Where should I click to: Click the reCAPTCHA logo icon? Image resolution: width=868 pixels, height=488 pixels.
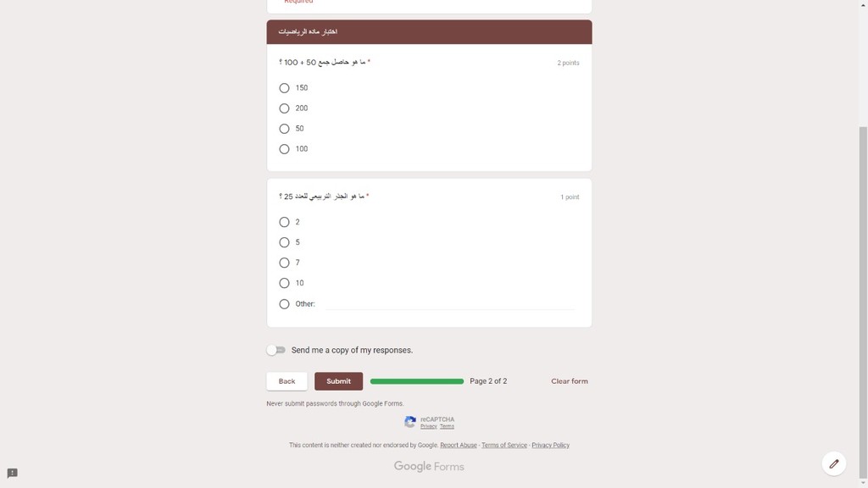tap(409, 422)
